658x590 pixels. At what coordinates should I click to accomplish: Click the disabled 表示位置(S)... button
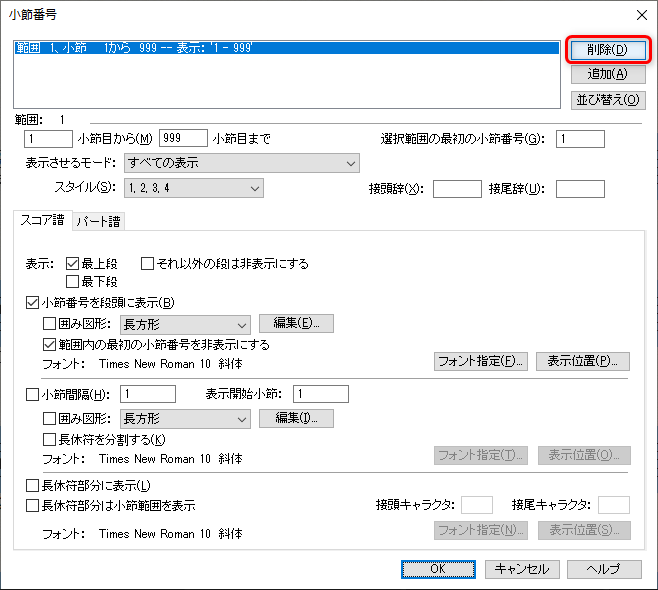(584, 530)
